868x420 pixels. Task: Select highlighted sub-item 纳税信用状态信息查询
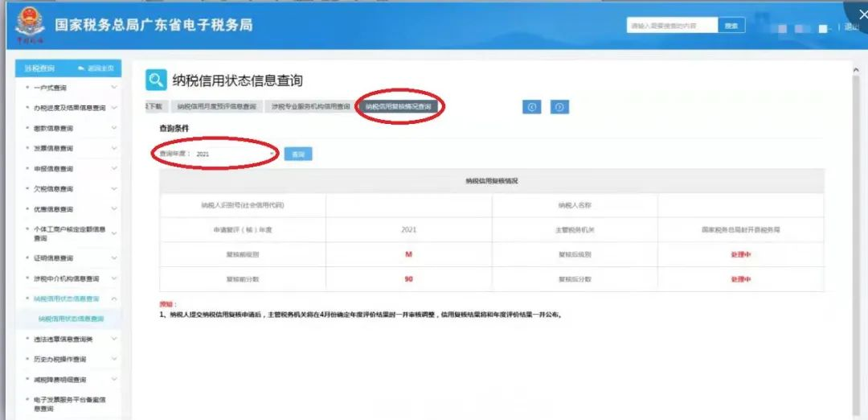[71, 319]
